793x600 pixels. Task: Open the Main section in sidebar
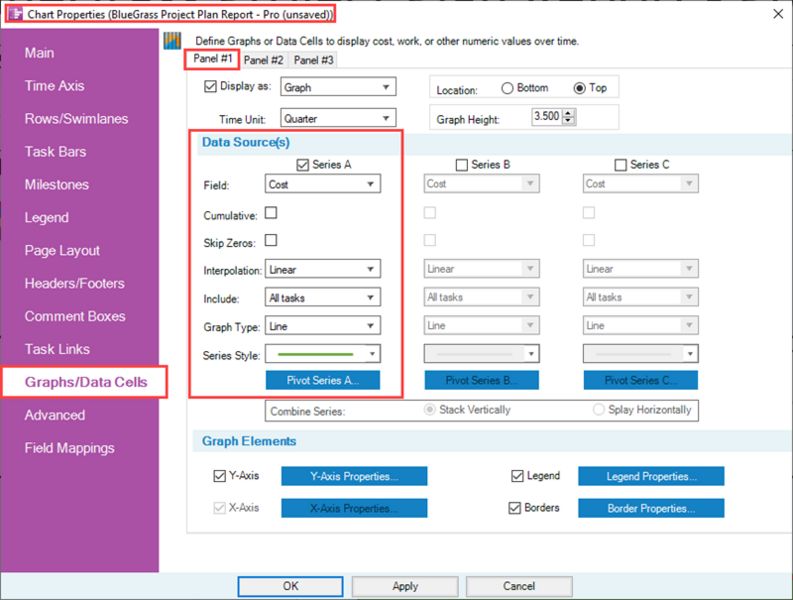coord(39,53)
